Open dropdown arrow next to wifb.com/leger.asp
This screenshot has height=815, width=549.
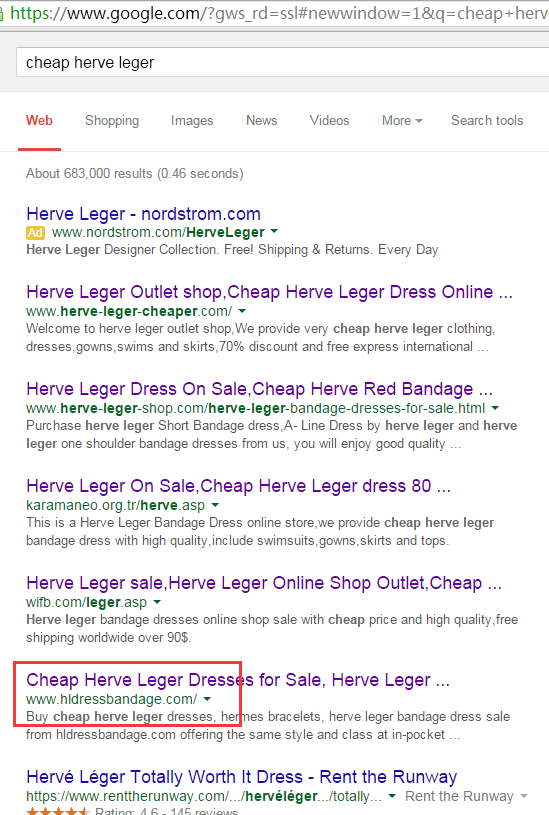tap(157, 602)
